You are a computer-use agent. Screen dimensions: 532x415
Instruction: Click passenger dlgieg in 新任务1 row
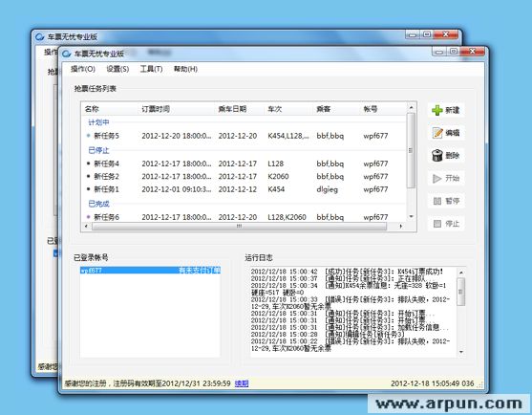pyautogui.click(x=327, y=189)
